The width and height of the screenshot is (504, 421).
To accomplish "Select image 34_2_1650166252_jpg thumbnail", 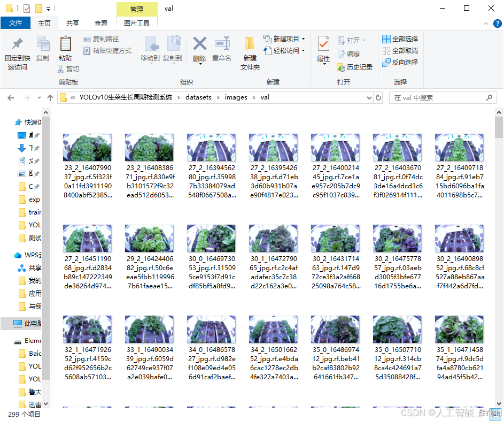I will tap(273, 330).
